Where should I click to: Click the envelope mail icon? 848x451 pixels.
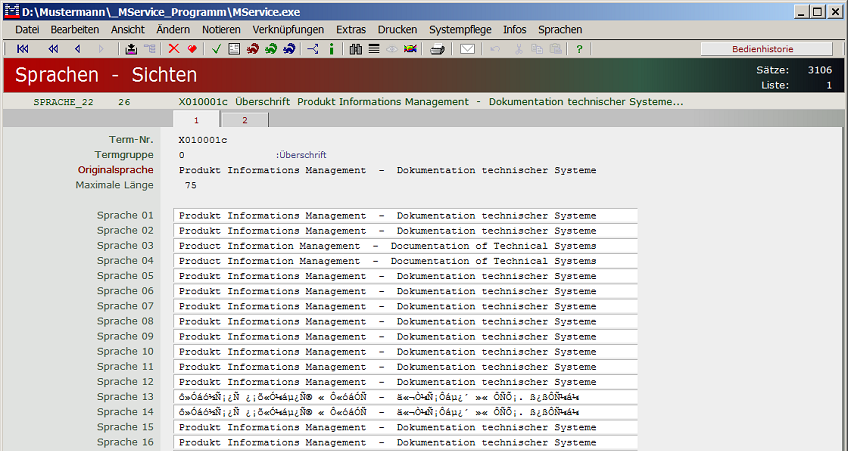pos(467,49)
